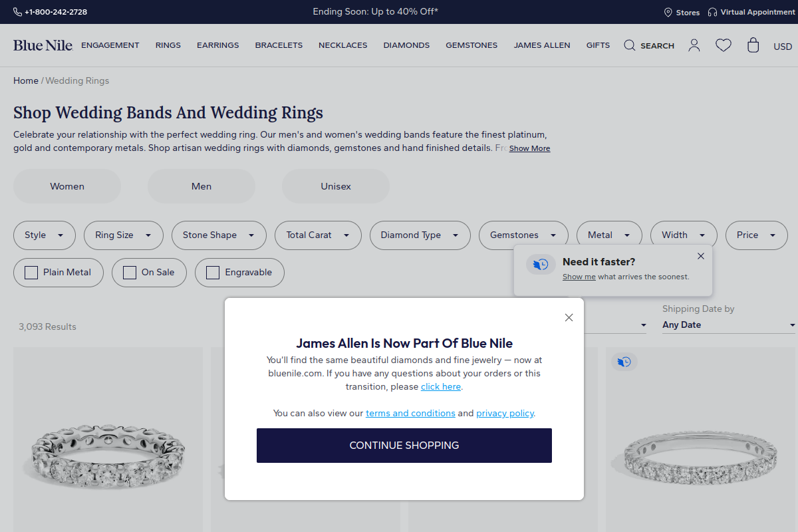Select the Unisex category button
Screen dimensions: 798x532
(x=336, y=186)
